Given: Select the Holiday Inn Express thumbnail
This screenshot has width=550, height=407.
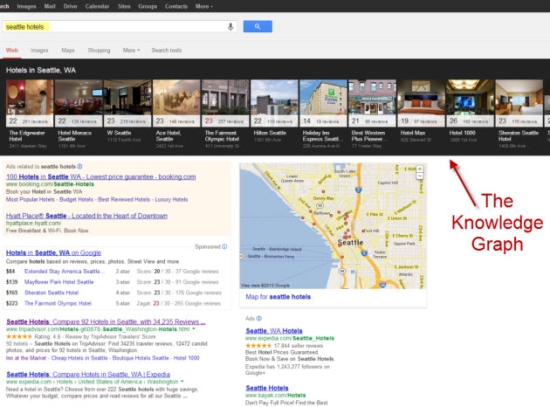Looking at the screenshot, I should click(x=323, y=103).
